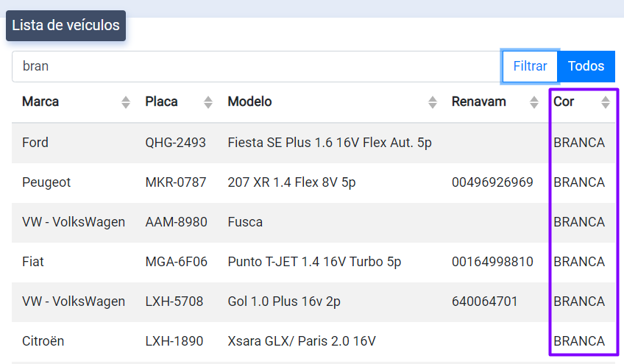Viewport: 624px width, 364px height.
Task: Click BRANCA color cell in Peugeot row
Action: [579, 182]
